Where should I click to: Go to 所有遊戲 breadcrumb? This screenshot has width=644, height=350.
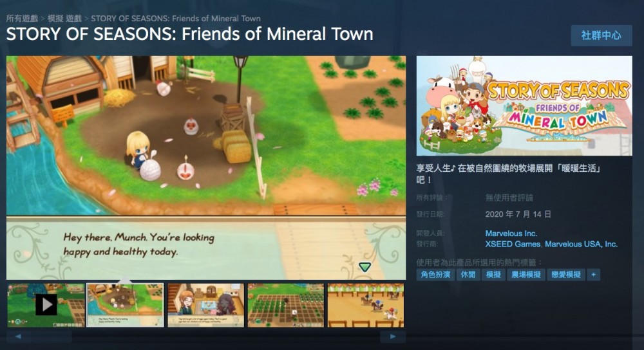(x=22, y=19)
